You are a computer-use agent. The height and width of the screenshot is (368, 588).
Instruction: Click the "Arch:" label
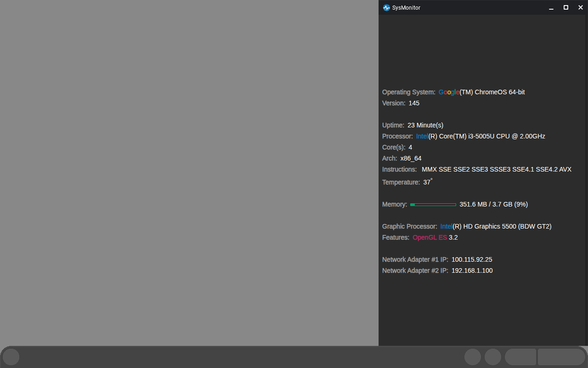pyautogui.click(x=390, y=158)
